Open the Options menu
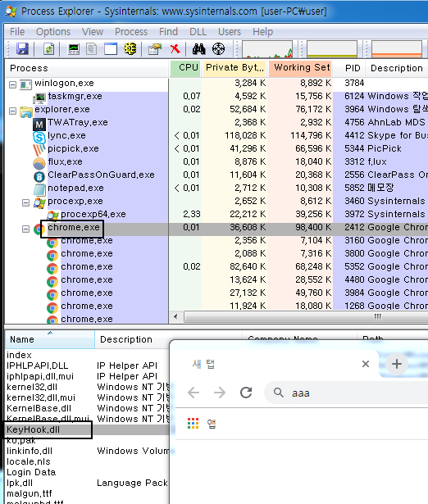 [x=53, y=31]
